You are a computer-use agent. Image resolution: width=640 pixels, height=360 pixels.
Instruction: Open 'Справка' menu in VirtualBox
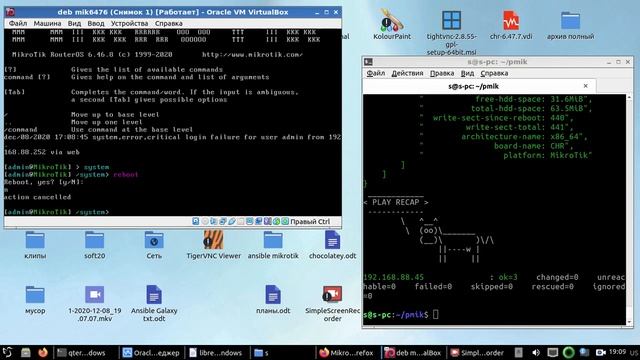click(x=169, y=23)
